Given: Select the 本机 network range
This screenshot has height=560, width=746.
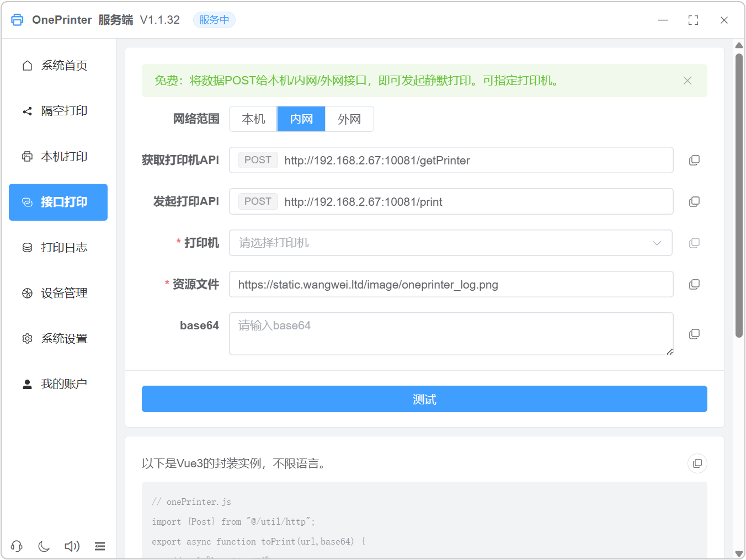Looking at the screenshot, I should pyautogui.click(x=253, y=119).
